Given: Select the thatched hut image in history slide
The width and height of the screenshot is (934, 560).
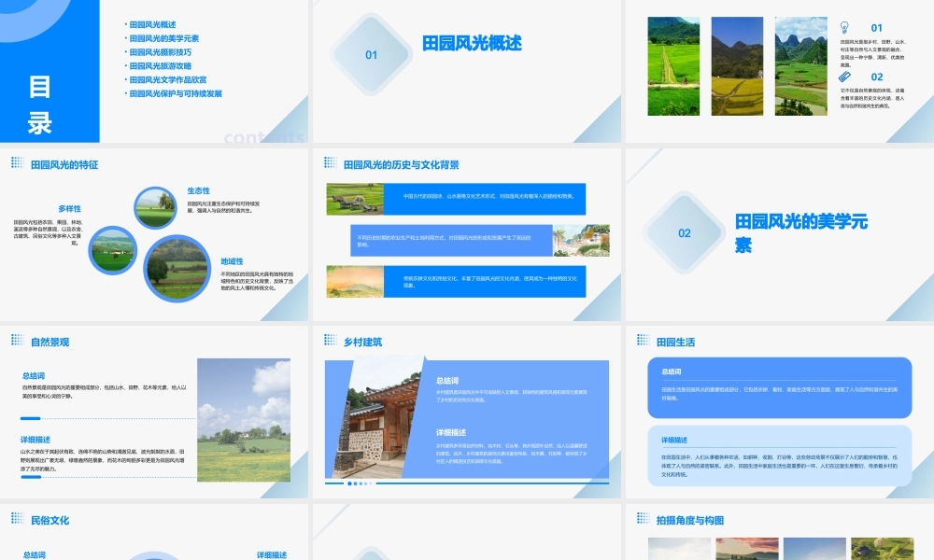Looking at the screenshot, I should (355, 199).
